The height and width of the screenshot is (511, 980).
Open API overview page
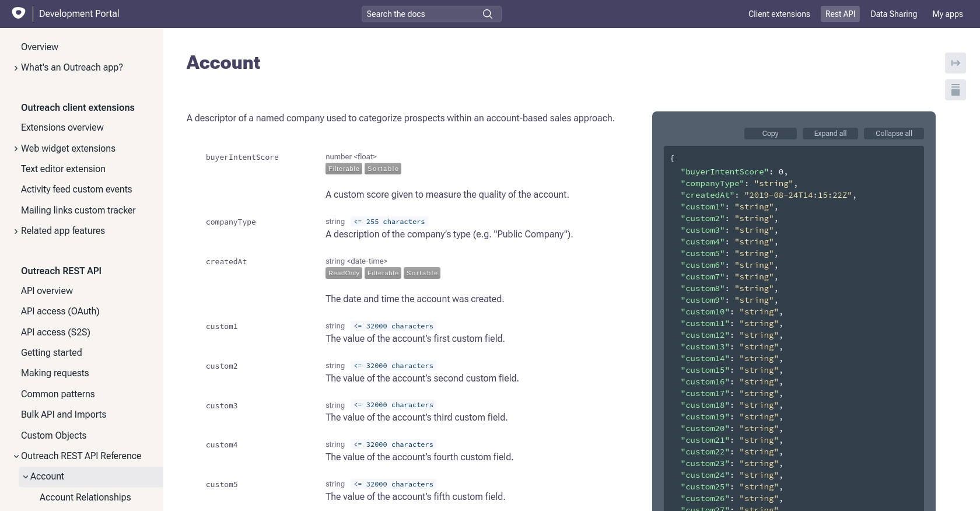click(x=47, y=290)
